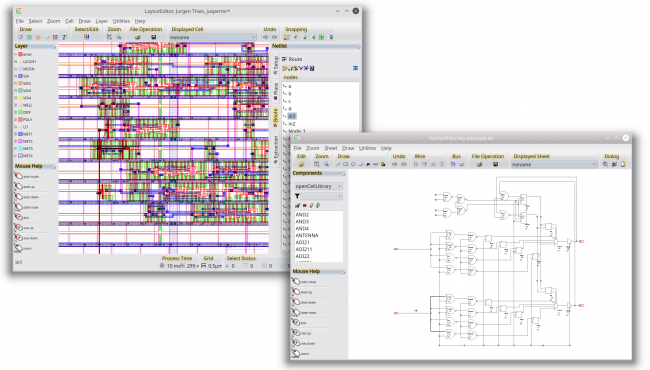Open the Displayed Cell noname dropdown
This screenshot has height=370, width=650.
[212, 37]
